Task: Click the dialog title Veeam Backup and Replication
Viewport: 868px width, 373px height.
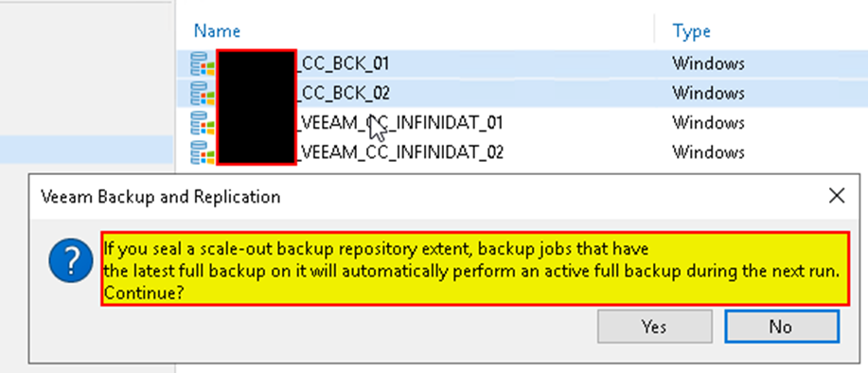Action: click(161, 197)
